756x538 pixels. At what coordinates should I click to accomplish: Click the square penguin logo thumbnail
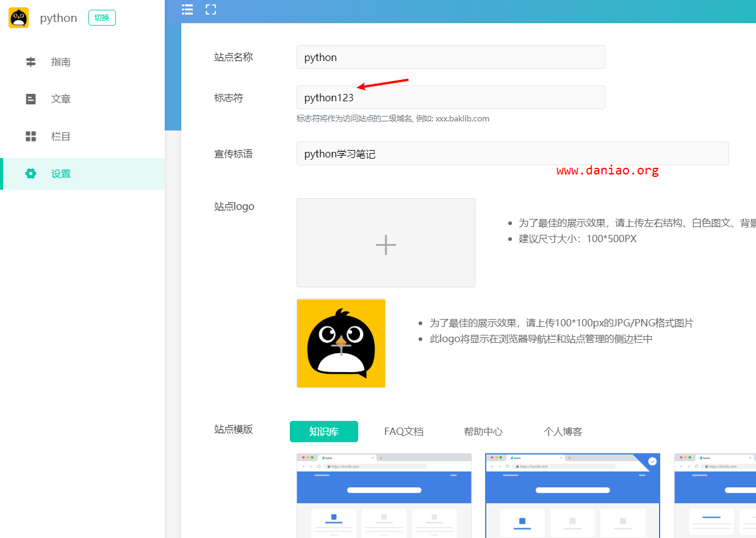tap(341, 343)
